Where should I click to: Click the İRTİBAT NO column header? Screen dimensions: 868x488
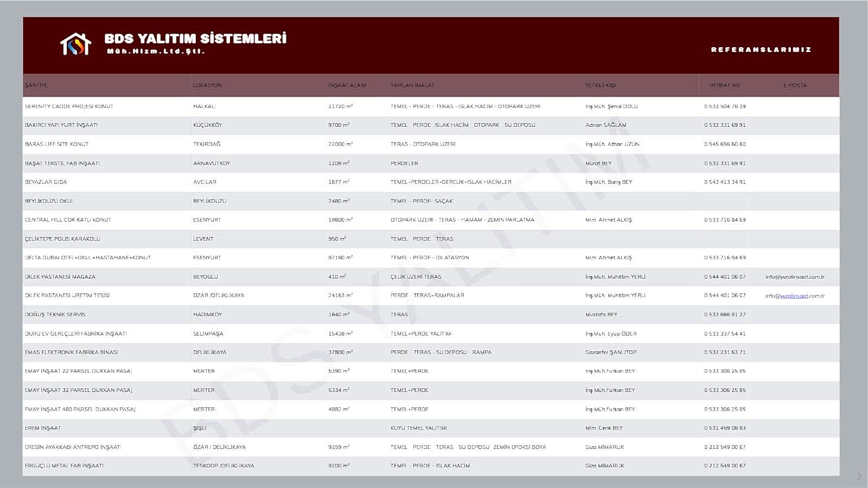(725, 86)
